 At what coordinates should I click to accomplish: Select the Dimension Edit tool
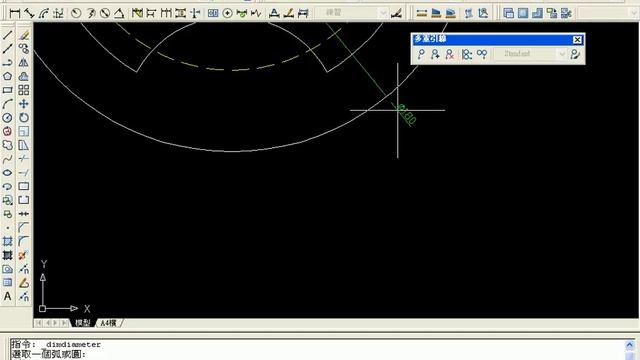pos(274,13)
